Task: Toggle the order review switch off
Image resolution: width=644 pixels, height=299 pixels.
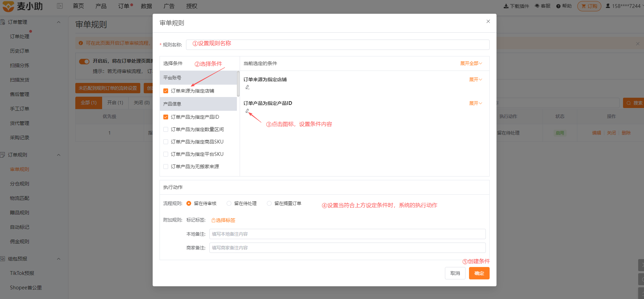Action: [x=84, y=62]
